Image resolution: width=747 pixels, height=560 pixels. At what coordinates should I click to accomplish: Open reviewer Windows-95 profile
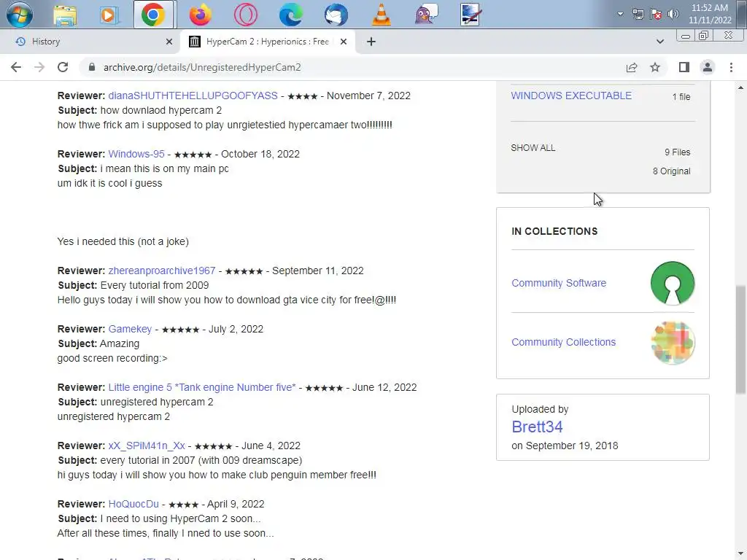136,155
